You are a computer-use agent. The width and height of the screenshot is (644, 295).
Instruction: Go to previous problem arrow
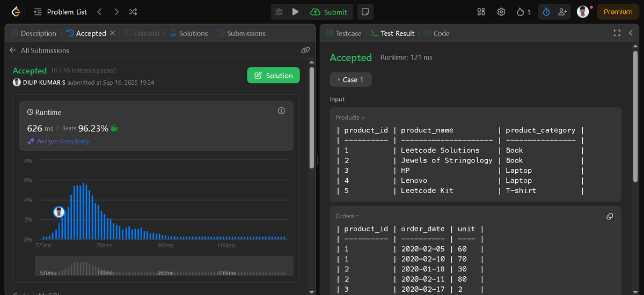tap(99, 12)
